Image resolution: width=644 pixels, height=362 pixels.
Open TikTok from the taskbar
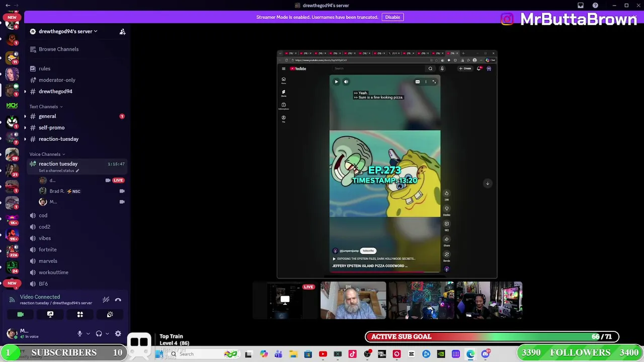tap(352, 354)
